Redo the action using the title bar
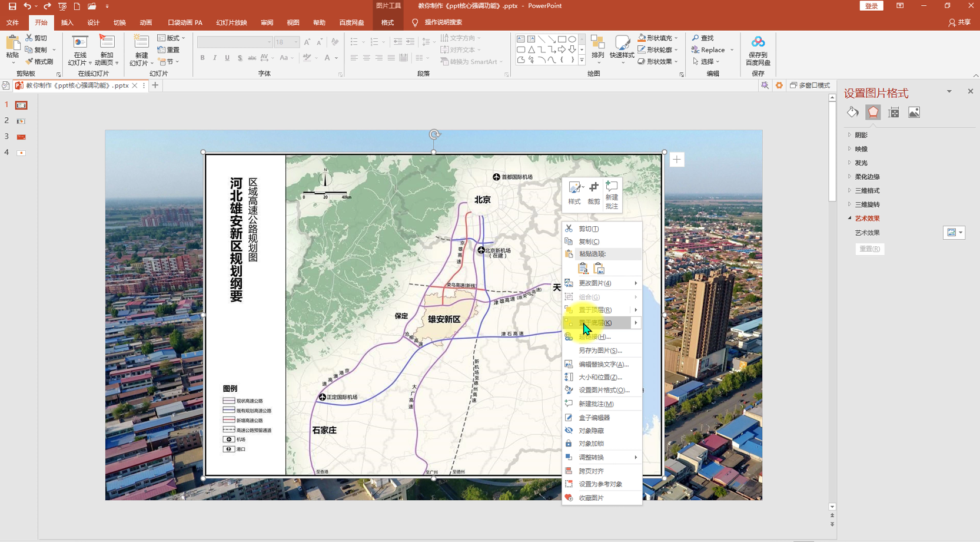This screenshot has width=980, height=542. (47, 6)
